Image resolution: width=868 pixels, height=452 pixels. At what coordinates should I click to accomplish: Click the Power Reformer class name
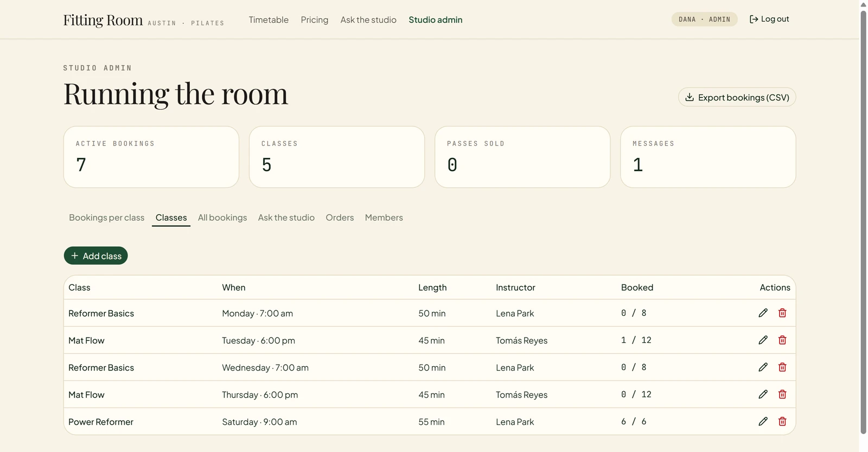(101, 422)
